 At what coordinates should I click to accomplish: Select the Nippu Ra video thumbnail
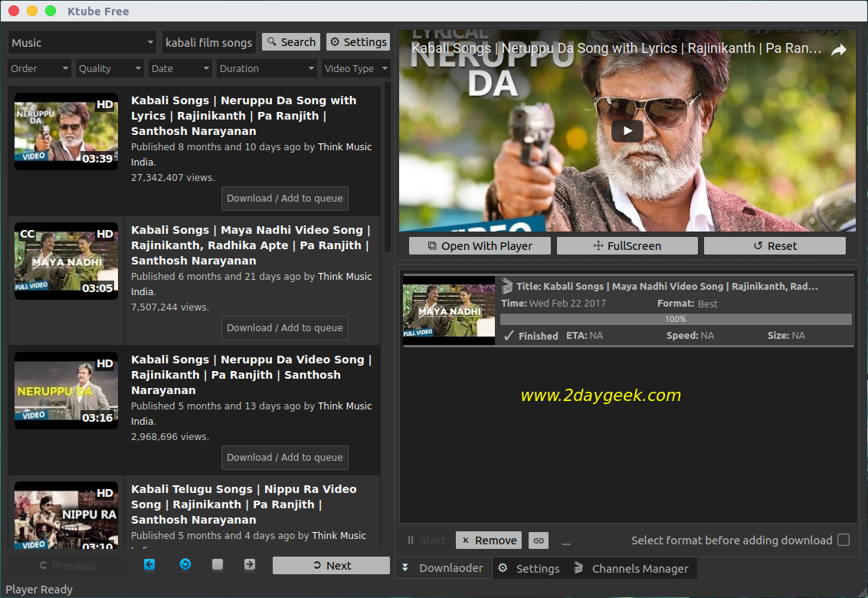[x=67, y=515]
